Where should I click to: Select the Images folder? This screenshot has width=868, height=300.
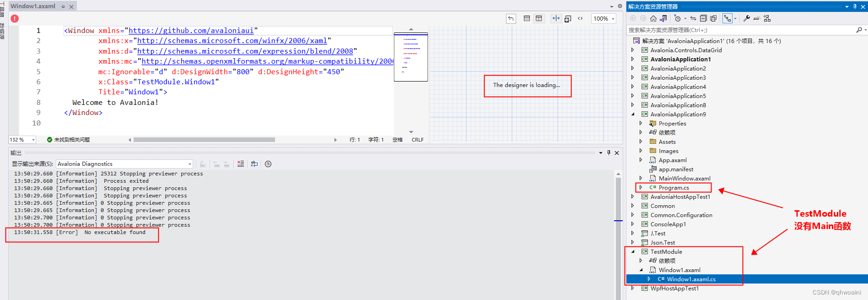click(668, 151)
